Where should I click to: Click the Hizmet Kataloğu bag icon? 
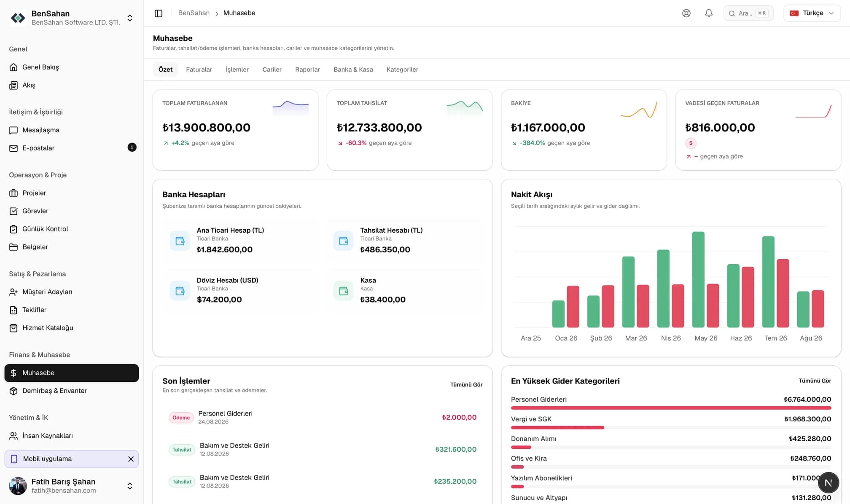pos(13,328)
